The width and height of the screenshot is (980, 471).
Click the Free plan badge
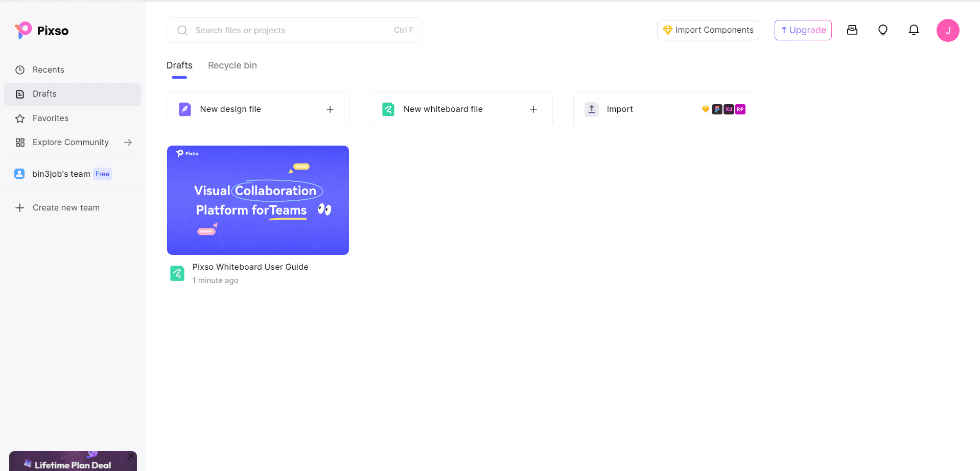click(102, 174)
